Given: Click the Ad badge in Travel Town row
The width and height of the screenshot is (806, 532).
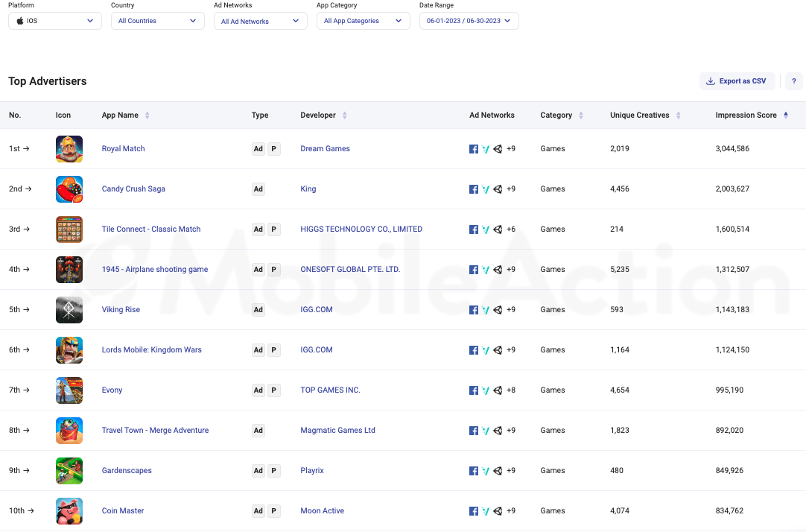Looking at the screenshot, I should [x=258, y=430].
